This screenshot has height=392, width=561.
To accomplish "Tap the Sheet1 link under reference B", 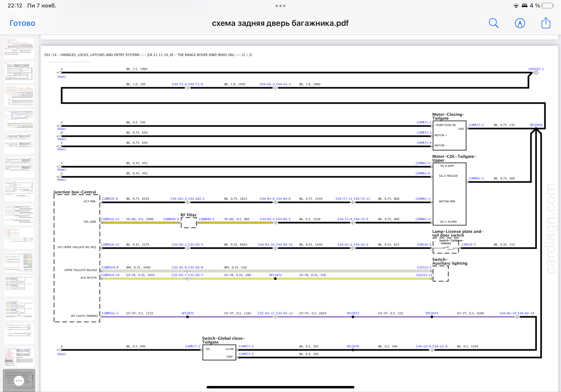I will [x=62, y=354].
